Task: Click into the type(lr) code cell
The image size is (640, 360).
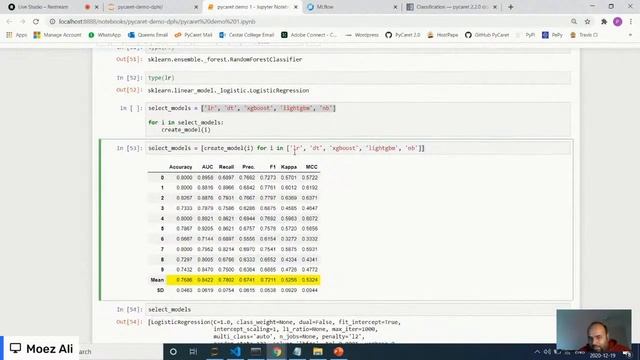Action: (x=358, y=78)
